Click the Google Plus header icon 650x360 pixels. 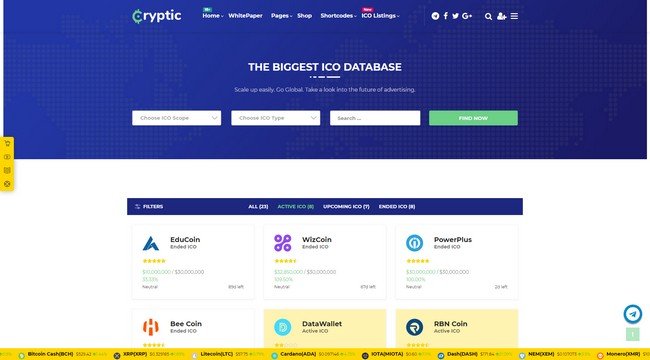(467, 16)
